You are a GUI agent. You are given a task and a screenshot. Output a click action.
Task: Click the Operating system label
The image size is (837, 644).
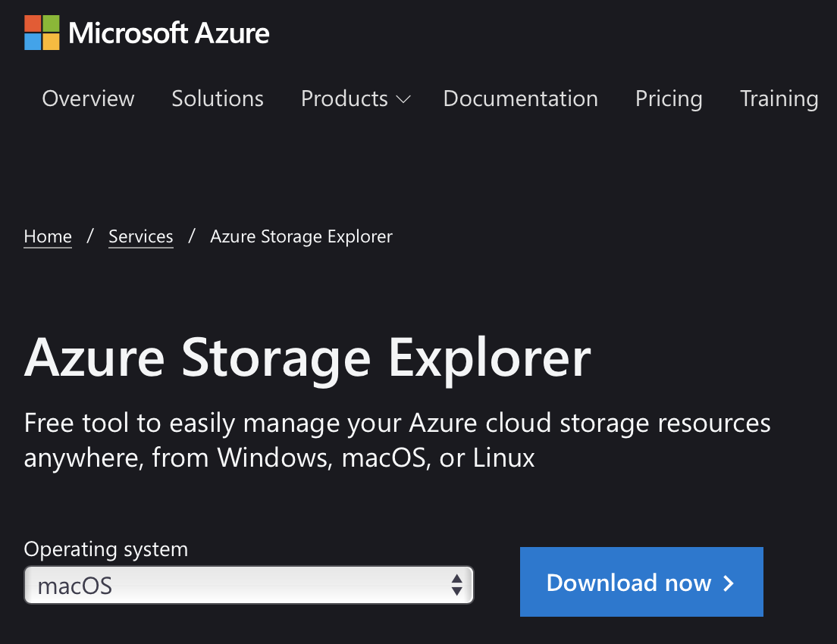tap(105, 549)
